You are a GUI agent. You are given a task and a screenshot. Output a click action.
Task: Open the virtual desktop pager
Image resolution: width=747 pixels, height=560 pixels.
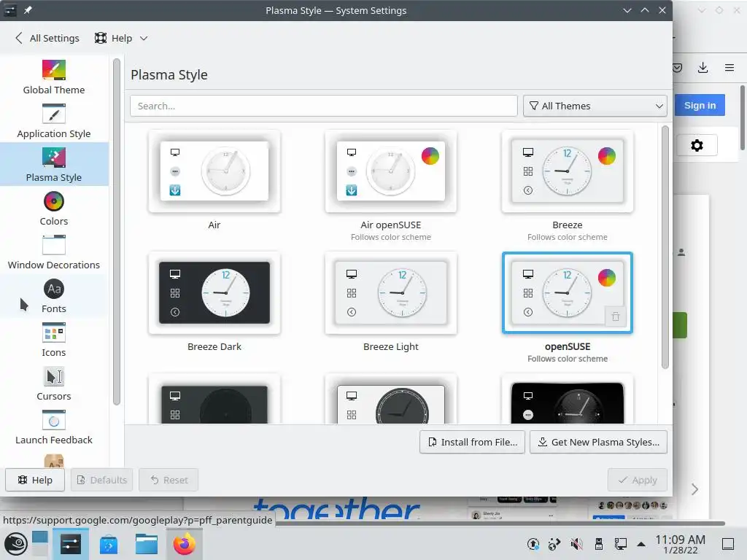[40, 543]
